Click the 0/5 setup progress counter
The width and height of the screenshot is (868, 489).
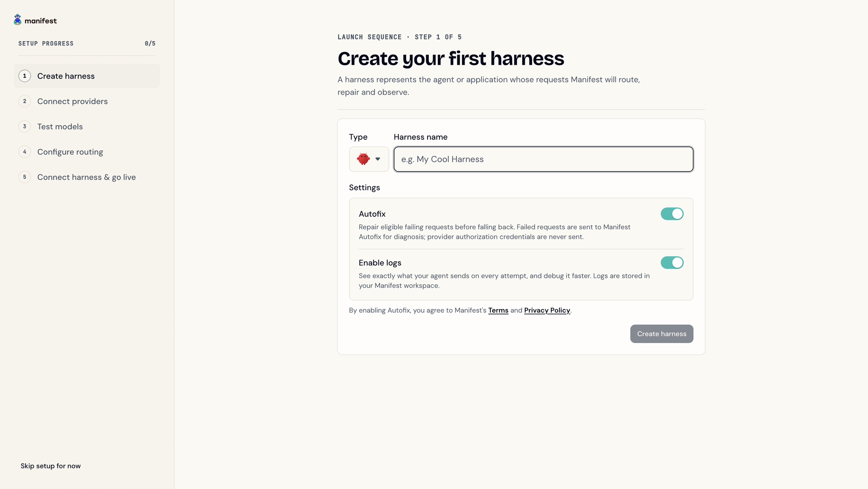tap(150, 43)
